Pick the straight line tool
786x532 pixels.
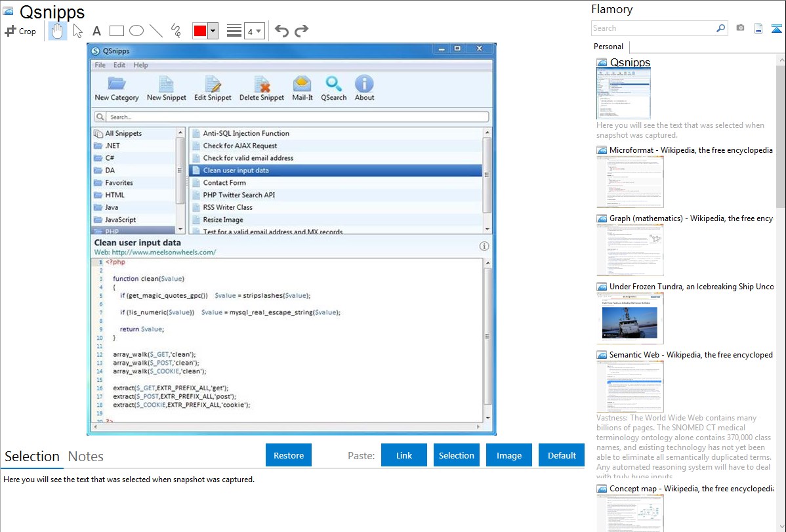click(x=156, y=31)
